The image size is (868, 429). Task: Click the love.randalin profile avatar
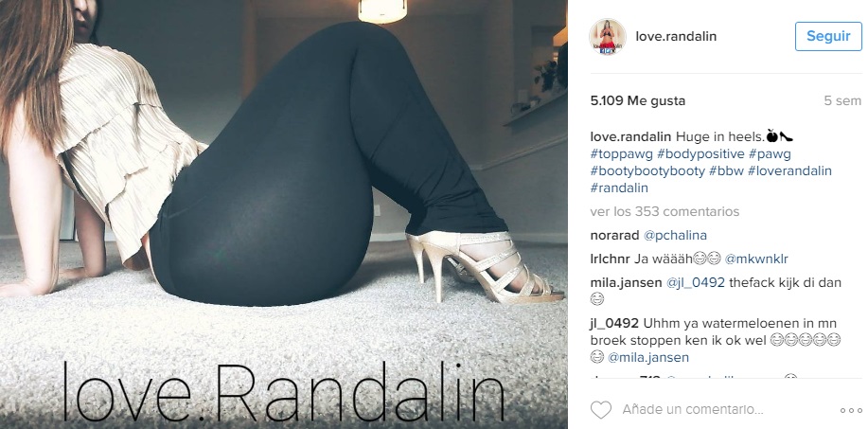click(608, 37)
